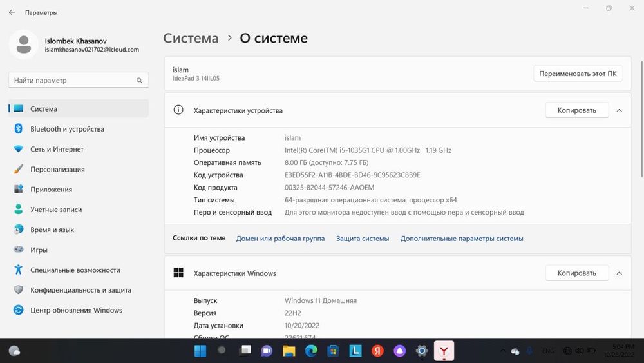The height and width of the screenshot is (363, 644).
Task: Click the Найти параметр search field
Action: [79, 80]
